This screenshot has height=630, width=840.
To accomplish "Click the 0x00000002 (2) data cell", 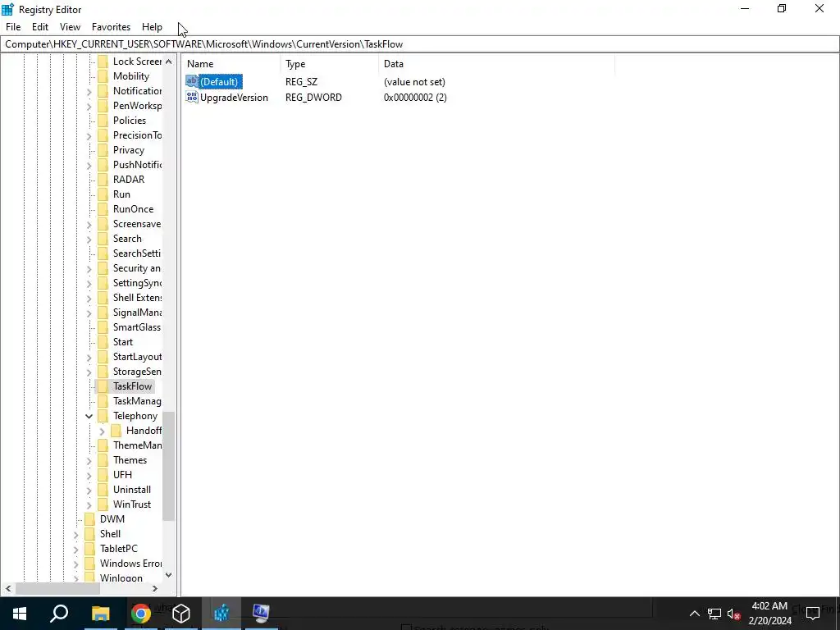I will pyautogui.click(x=415, y=98).
